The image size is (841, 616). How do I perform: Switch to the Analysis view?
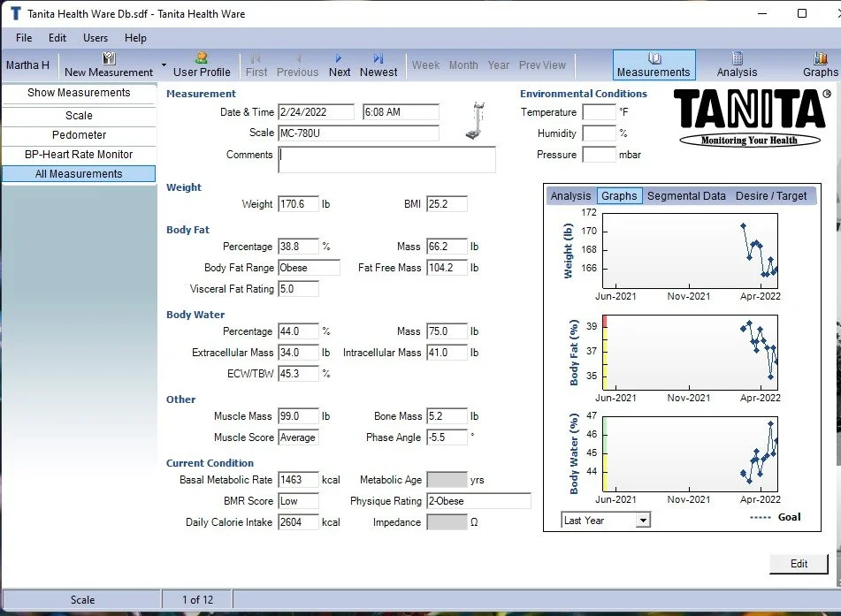tap(737, 65)
